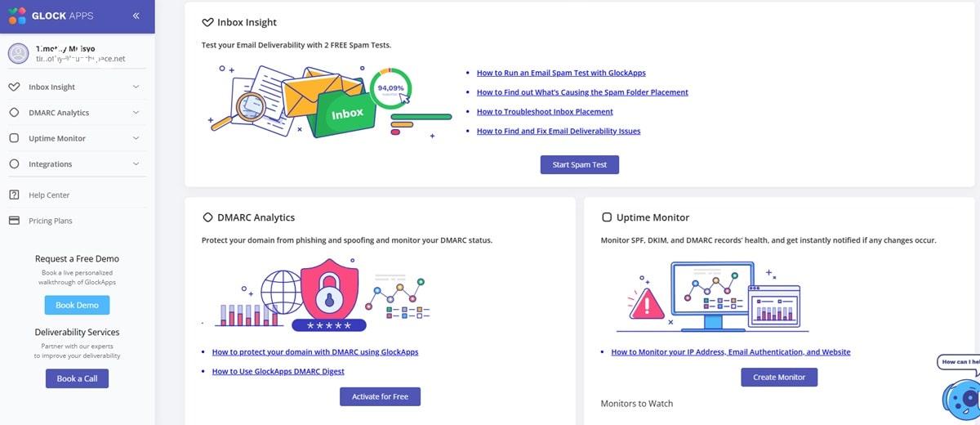
Task: Click the Help Center question mark icon
Action: (14, 195)
